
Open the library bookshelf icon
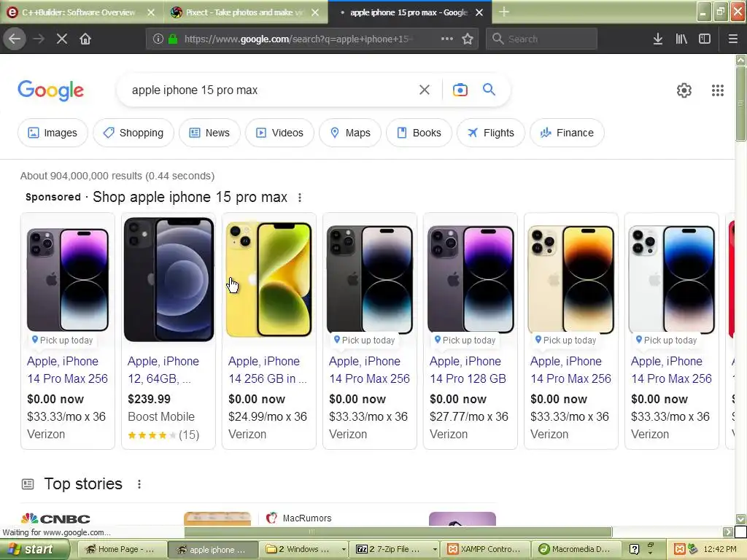[681, 39]
